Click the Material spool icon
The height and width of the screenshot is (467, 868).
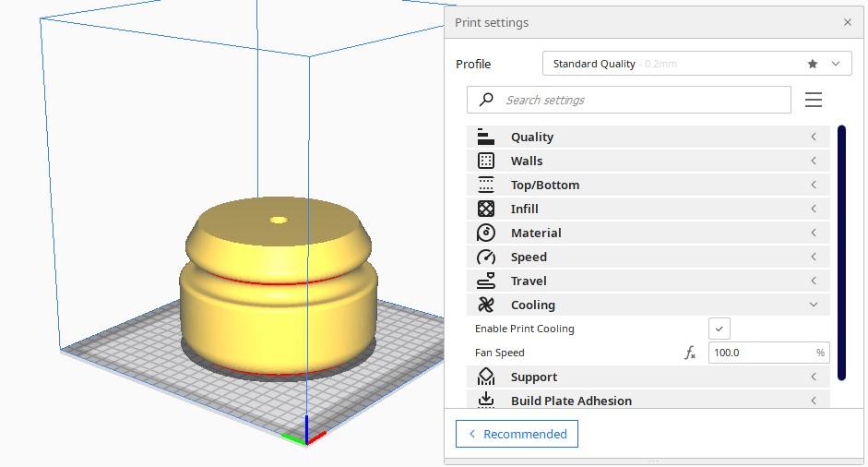click(485, 233)
